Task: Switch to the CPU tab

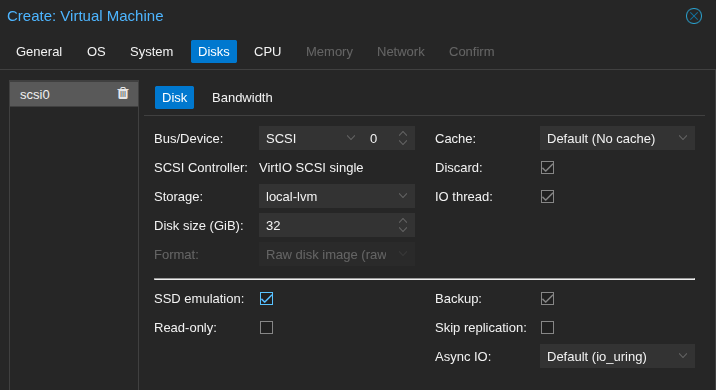Action: [268, 52]
